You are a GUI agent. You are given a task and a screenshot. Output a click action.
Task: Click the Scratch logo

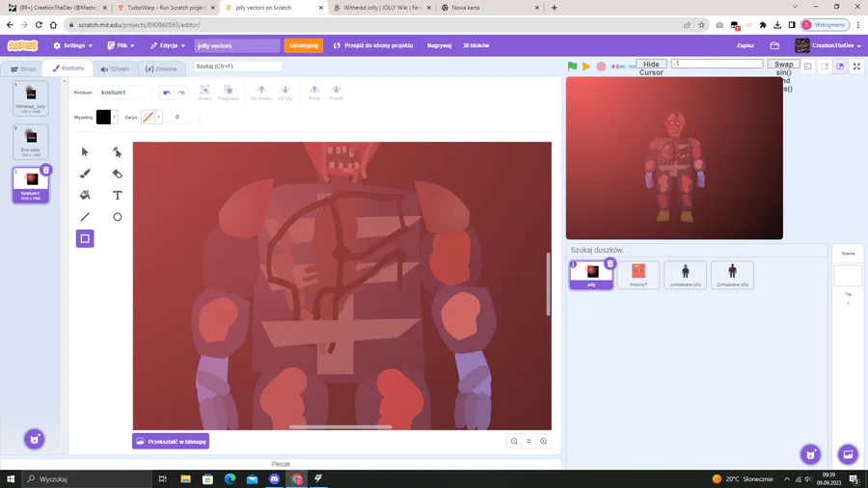23,45
